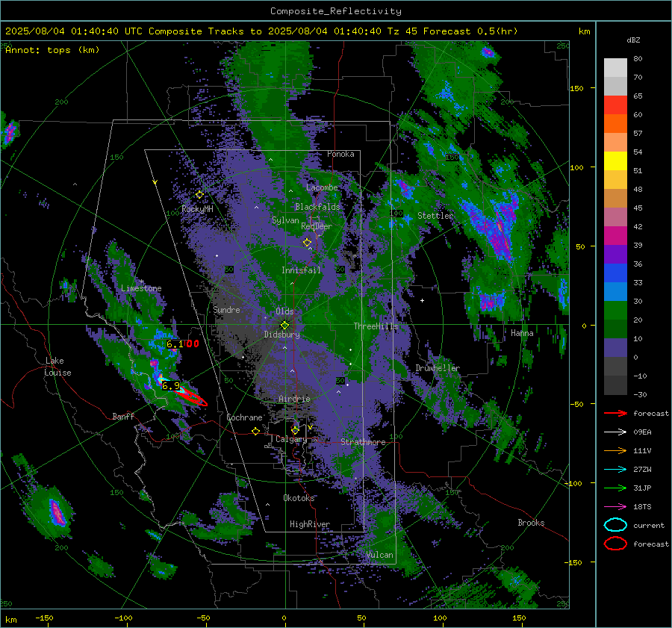Image resolution: width=672 pixels, height=628 pixels.
Task: Click the Banff label
Action: tap(123, 416)
